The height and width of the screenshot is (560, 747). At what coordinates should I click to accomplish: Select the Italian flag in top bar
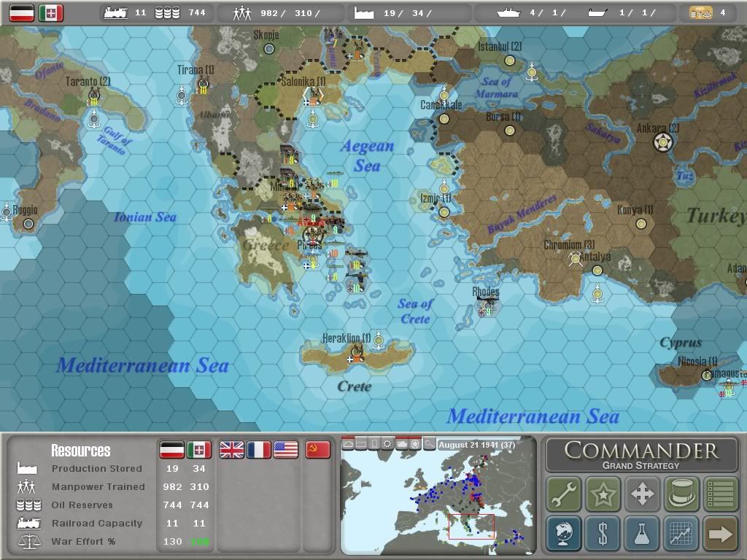tap(51, 13)
